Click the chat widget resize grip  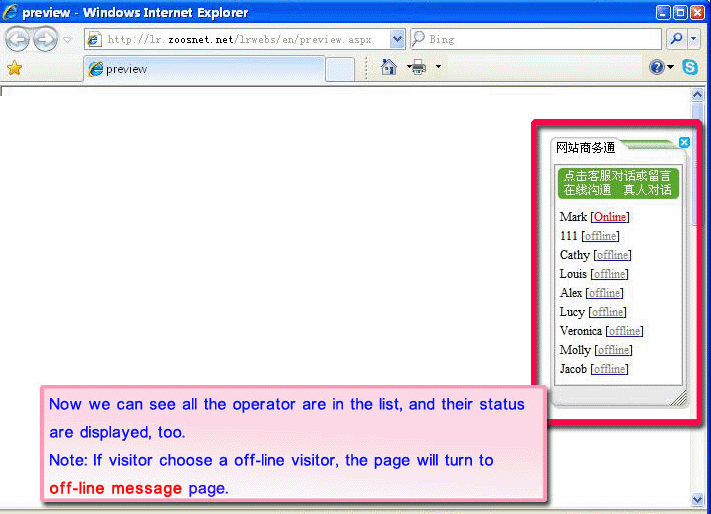[679, 398]
